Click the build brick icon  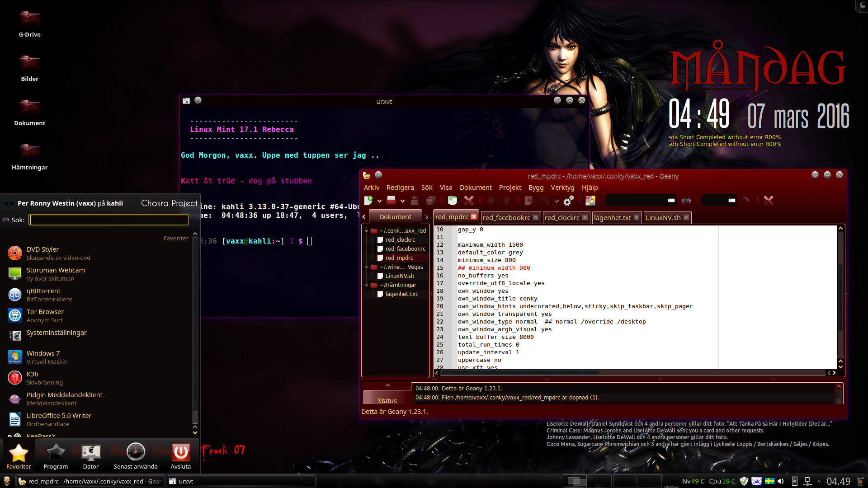(x=546, y=200)
